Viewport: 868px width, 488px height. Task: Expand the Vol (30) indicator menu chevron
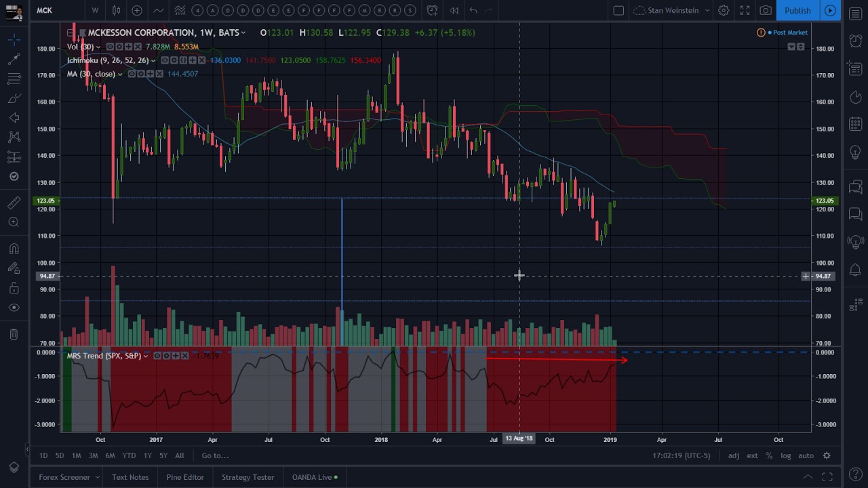(x=98, y=47)
